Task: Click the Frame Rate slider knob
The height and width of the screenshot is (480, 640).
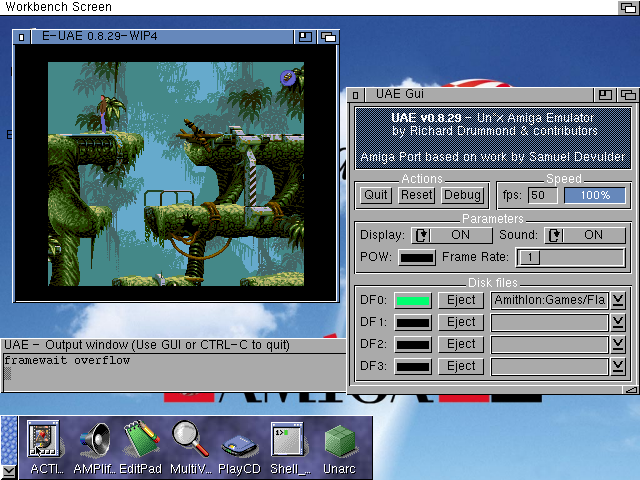Action: [x=529, y=257]
